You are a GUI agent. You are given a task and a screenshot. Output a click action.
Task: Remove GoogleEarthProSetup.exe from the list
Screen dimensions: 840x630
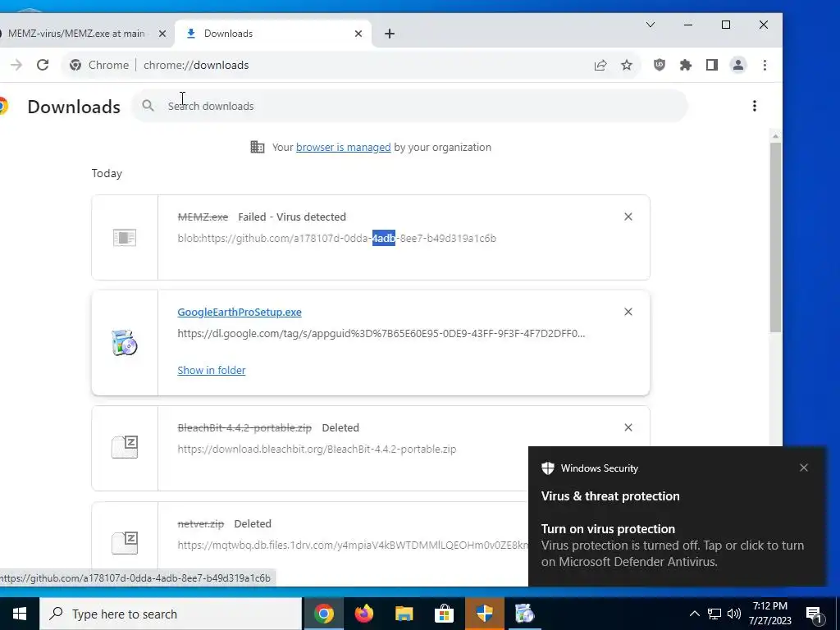[x=628, y=312]
